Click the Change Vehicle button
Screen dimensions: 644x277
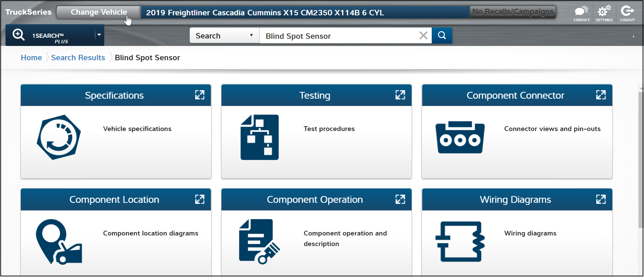coord(99,12)
